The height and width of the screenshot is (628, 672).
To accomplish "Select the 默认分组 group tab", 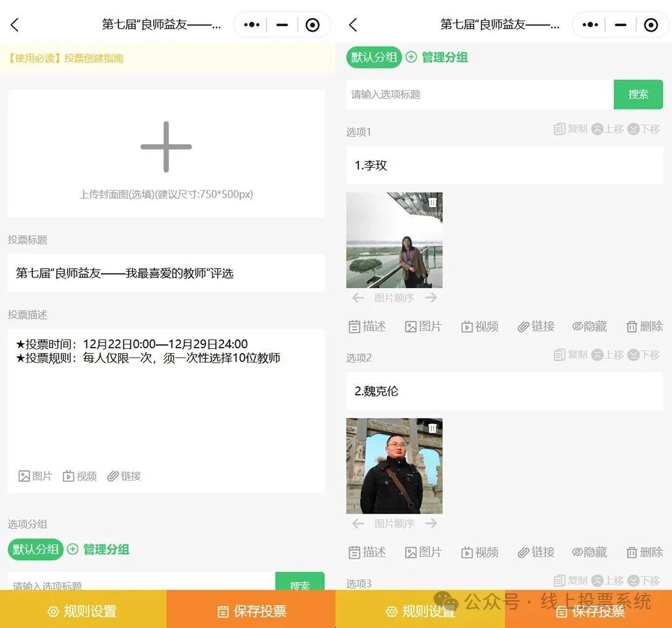I will tap(373, 57).
